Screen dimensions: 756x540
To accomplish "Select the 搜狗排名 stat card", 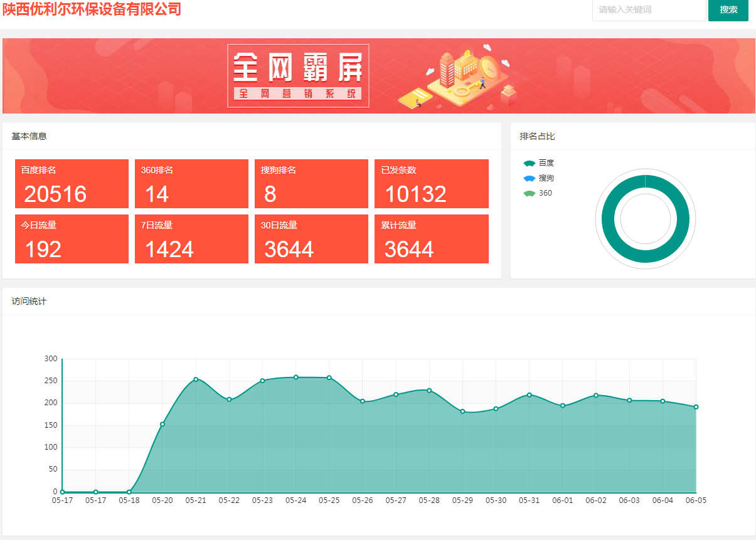I will [311, 184].
